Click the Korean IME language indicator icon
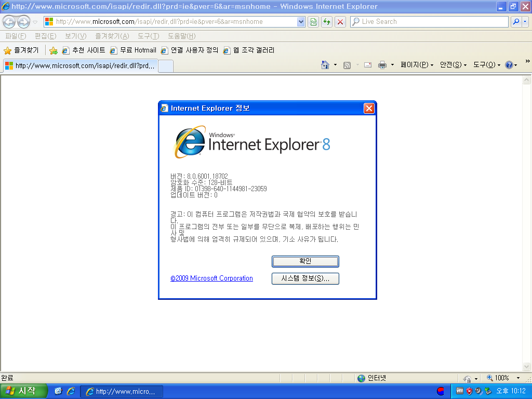The width and height of the screenshot is (532, 399). click(x=441, y=391)
